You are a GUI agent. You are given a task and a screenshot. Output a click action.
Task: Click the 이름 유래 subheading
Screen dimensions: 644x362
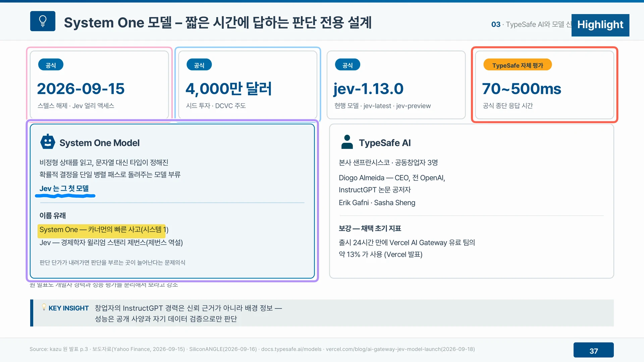[53, 216]
